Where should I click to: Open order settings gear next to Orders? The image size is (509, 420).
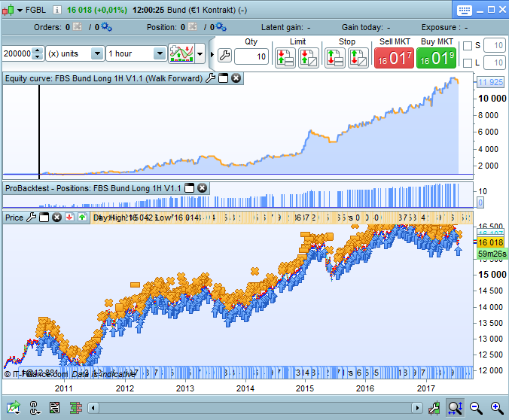point(106,26)
